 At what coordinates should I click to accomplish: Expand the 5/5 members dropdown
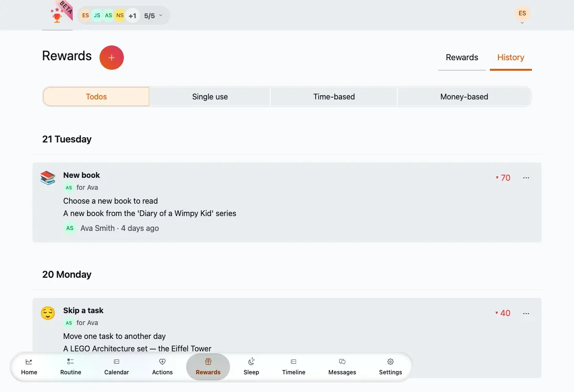coord(154,16)
